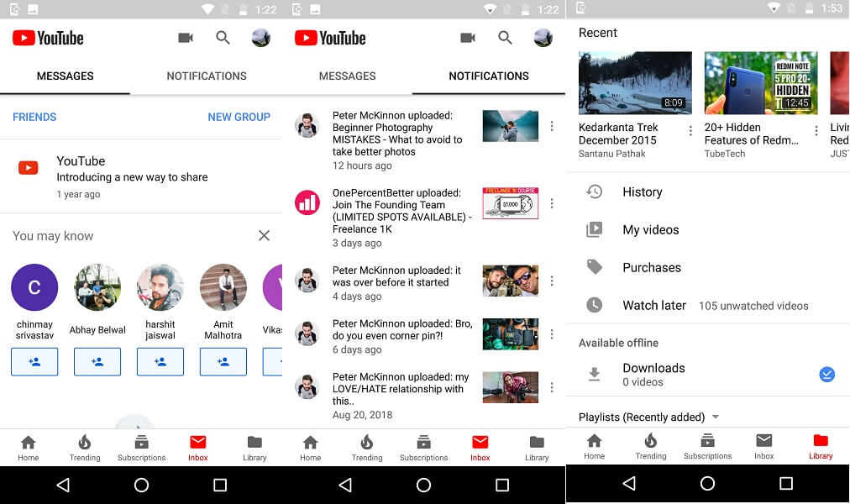850x504 pixels.
Task: Open FRIENDS link
Action: pos(34,117)
